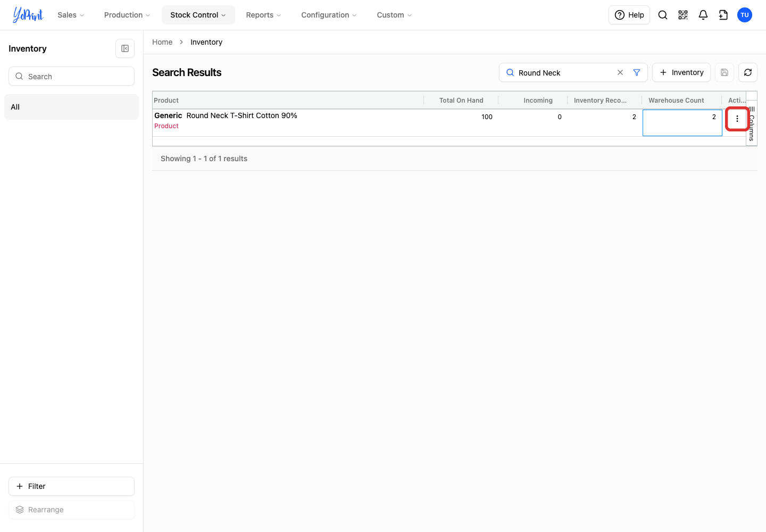766x532 pixels.
Task: Click the YoPrint logo
Action: (28, 15)
